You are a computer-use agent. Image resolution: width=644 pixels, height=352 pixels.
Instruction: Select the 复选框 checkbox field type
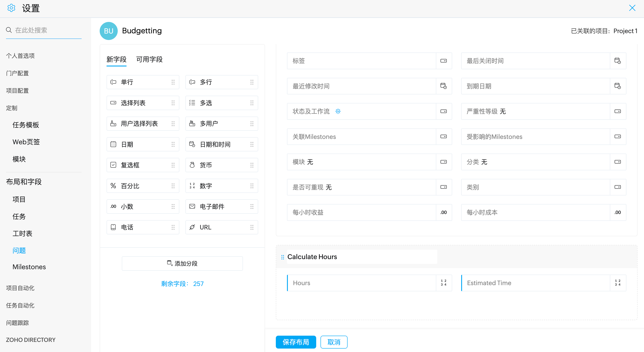142,165
